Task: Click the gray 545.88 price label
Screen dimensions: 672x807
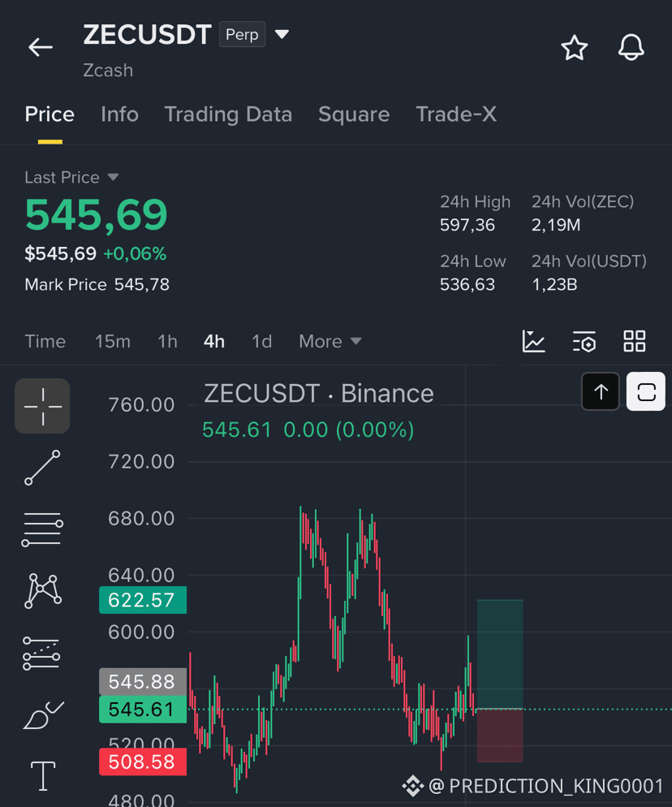Action: coord(143,681)
